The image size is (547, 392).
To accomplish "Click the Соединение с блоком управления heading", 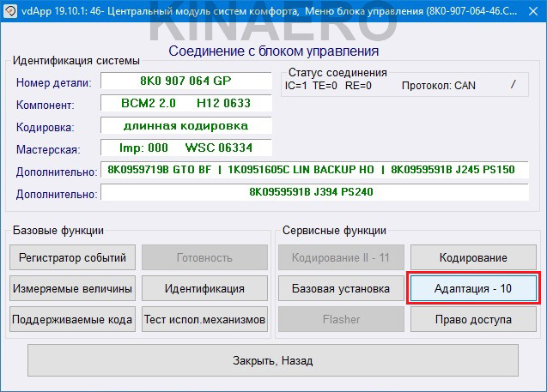I will pyautogui.click(x=274, y=51).
